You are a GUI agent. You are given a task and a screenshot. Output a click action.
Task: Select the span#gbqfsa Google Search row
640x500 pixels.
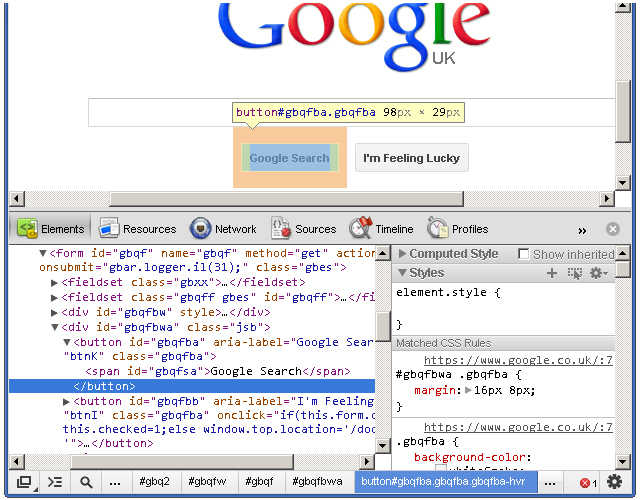click(218, 371)
